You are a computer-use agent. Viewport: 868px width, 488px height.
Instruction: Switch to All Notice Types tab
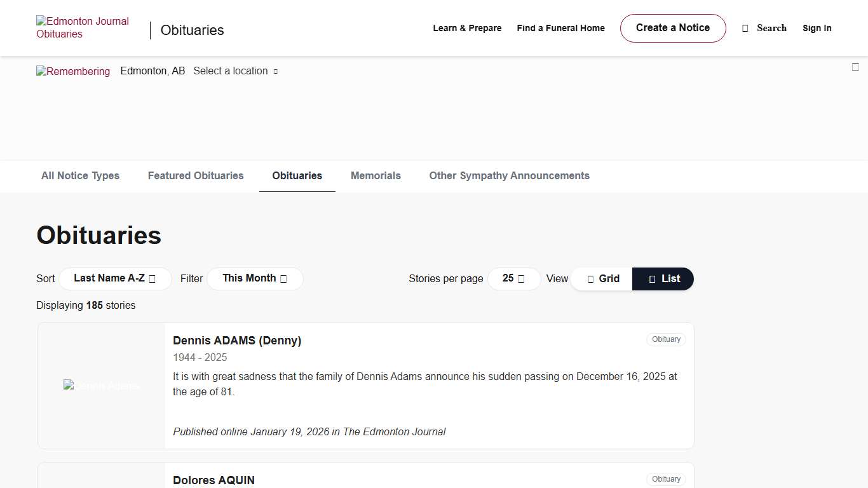coord(80,176)
